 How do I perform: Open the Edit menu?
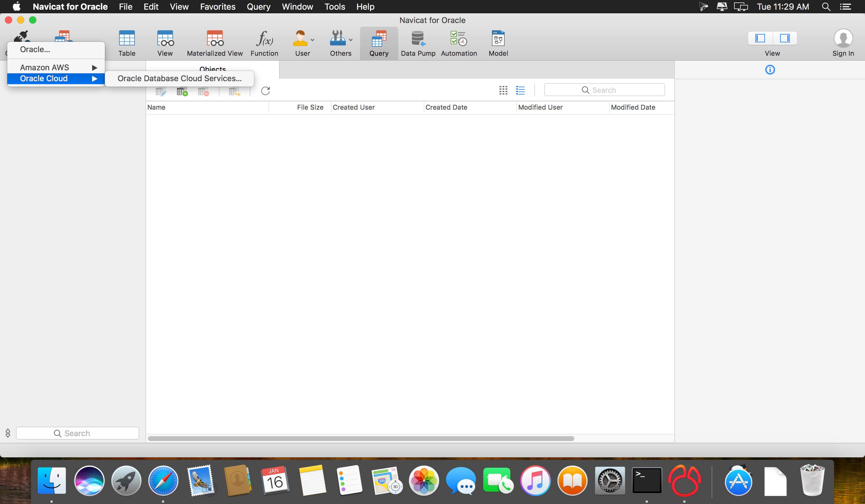click(x=151, y=7)
